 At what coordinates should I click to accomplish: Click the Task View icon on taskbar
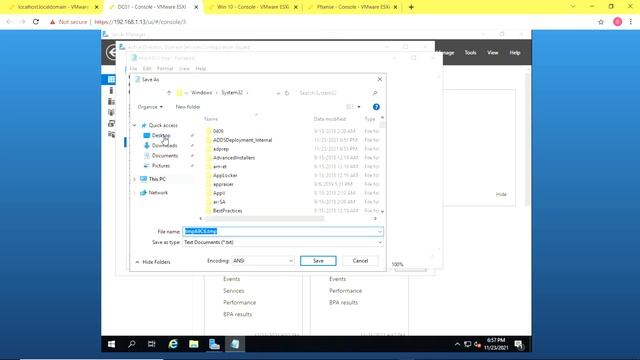[151, 344]
